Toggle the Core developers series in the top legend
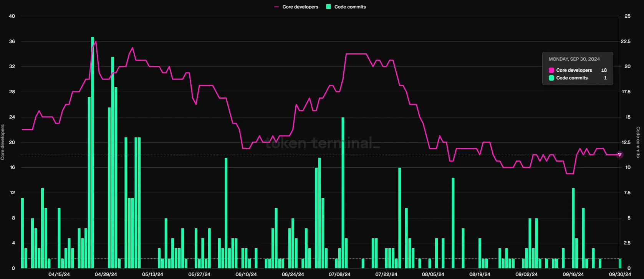 (296, 7)
